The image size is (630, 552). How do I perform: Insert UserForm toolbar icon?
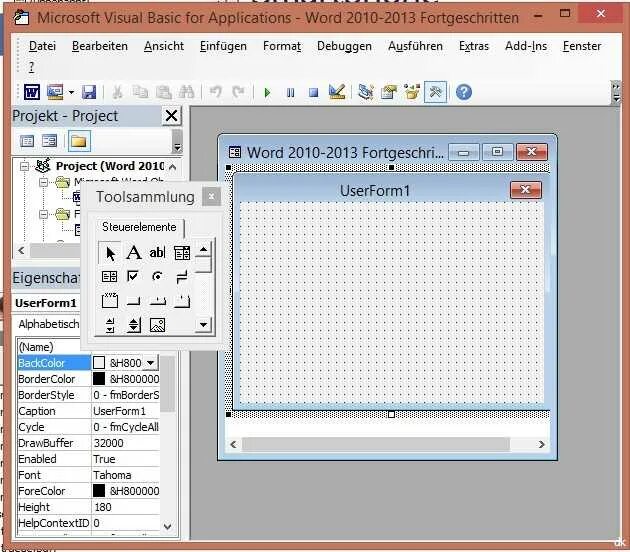click(55, 92)
